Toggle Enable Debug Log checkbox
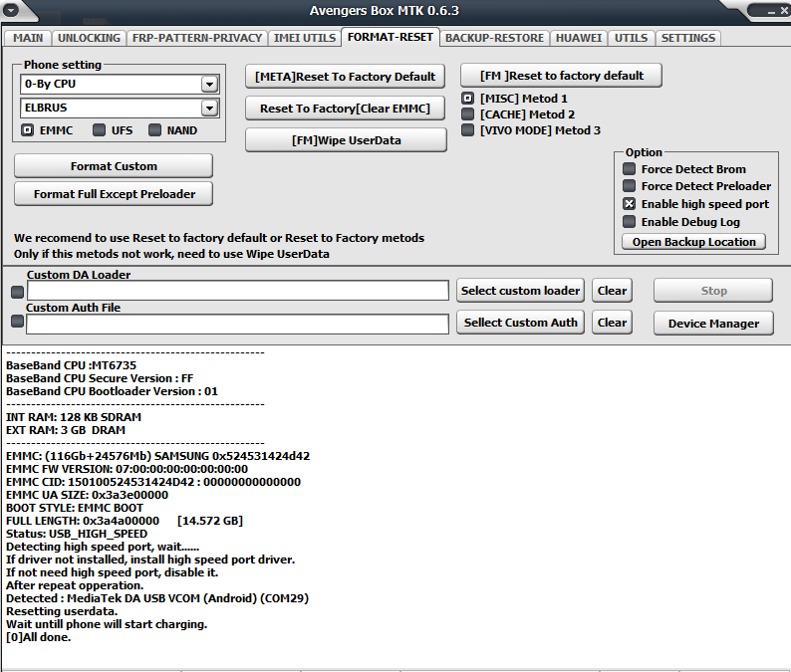The image size is (791, 672). click(629, 222)
